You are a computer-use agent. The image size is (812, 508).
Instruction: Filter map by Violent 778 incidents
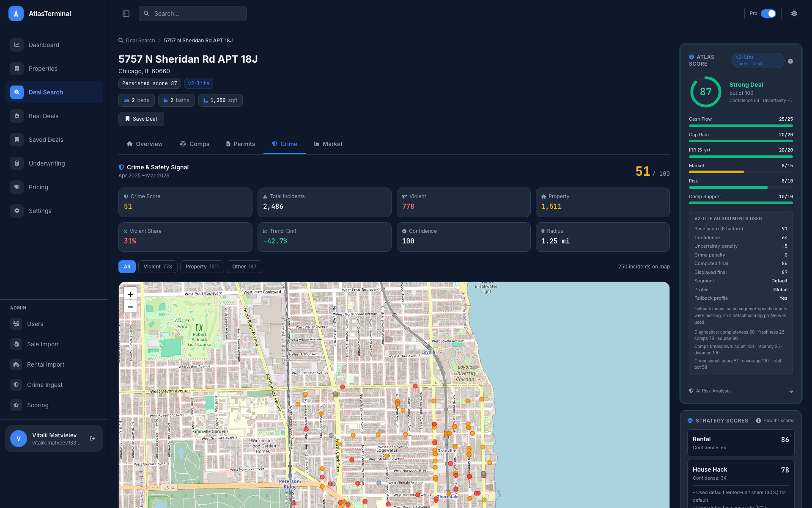158,267
